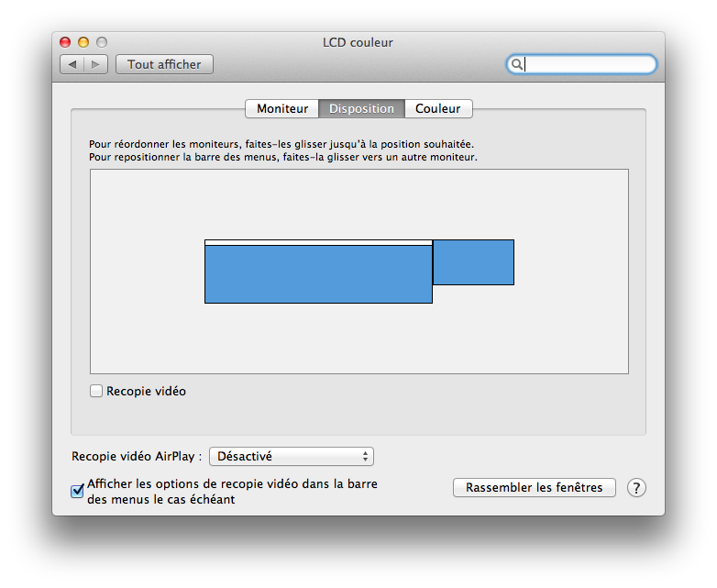The width and height of the screenshot is (717, 588).
Task: Click the LCD couleur window title
Action: [x=358, y=42]
